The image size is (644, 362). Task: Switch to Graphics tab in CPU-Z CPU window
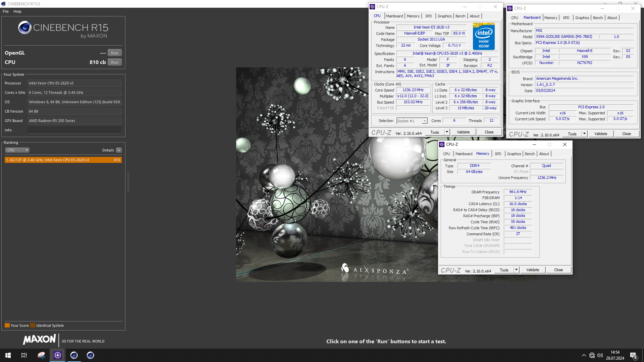point(445,16)
